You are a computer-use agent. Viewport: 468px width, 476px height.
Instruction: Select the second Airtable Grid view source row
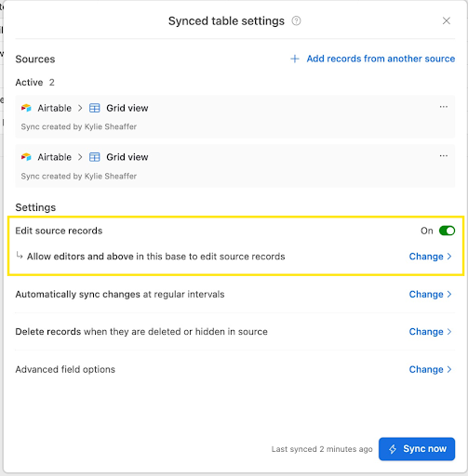click(x=235, y=165)
